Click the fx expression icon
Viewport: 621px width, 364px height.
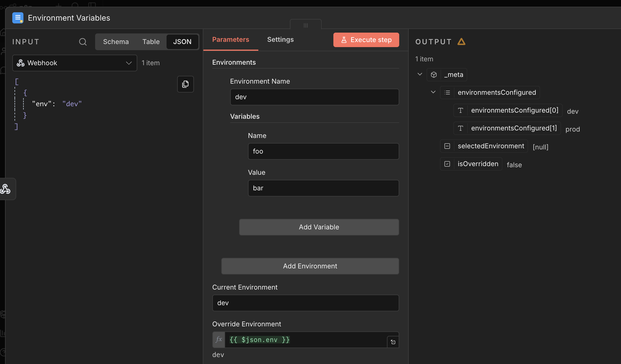(219, 339)
